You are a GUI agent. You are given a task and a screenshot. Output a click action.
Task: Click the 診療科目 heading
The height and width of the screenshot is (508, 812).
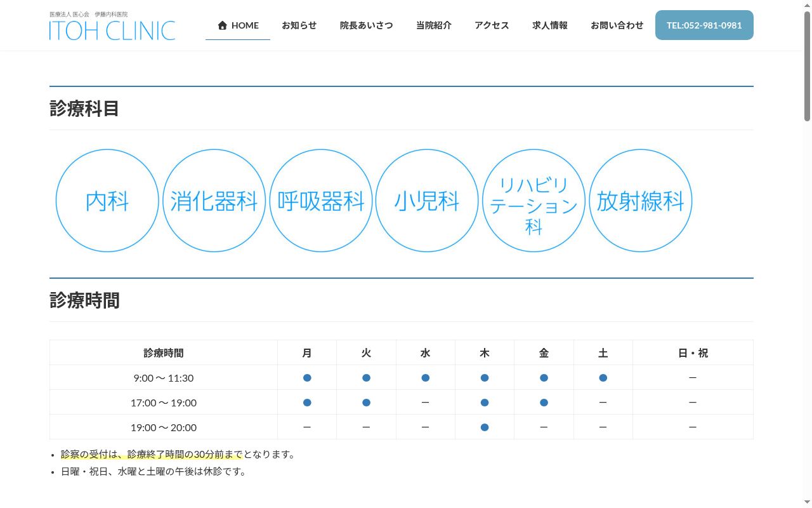click(x=84, y=109)
